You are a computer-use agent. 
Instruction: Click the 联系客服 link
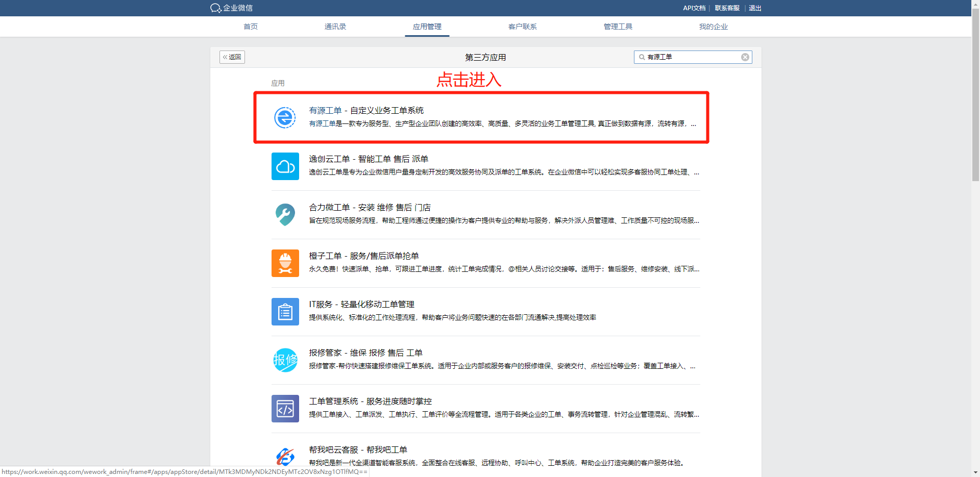727,8
